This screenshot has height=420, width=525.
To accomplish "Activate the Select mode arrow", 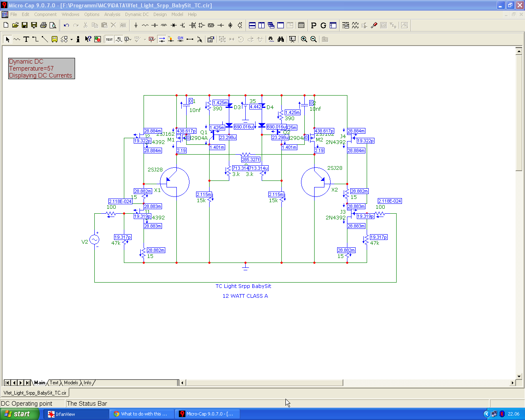I will (7, 39).
